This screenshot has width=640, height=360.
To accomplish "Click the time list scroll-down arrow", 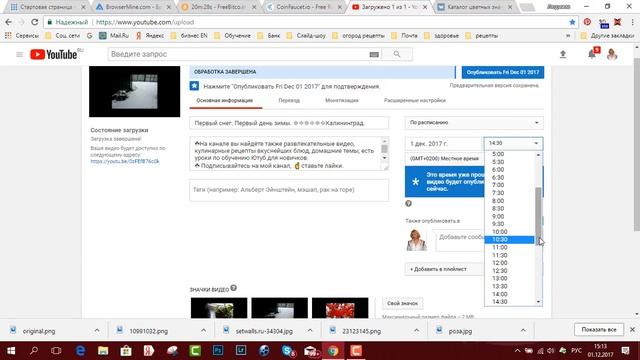I will [538, 302].
